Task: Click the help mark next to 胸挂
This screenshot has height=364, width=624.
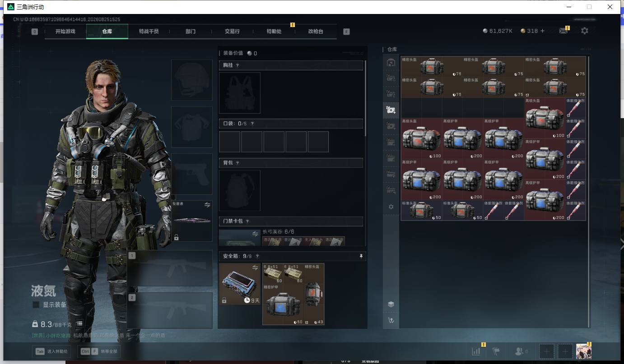Action: 237,65
